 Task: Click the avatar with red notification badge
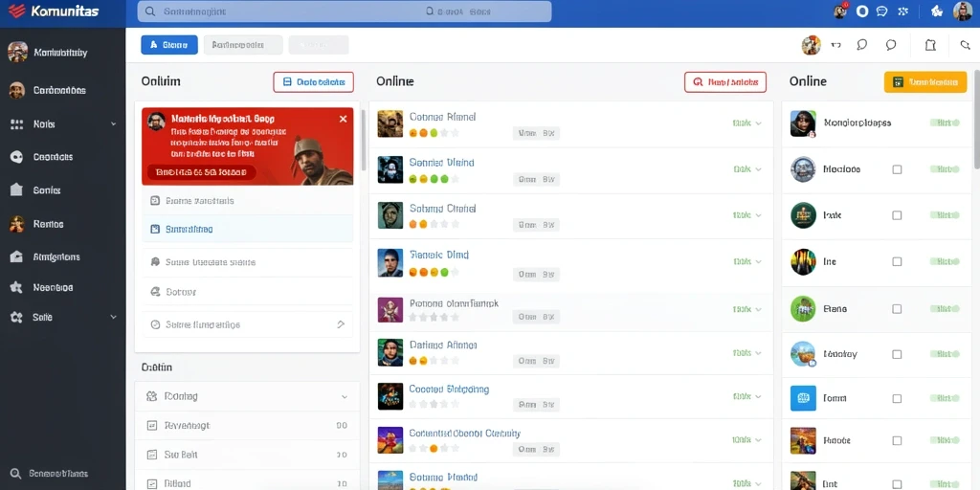click(x=840, y=11)
